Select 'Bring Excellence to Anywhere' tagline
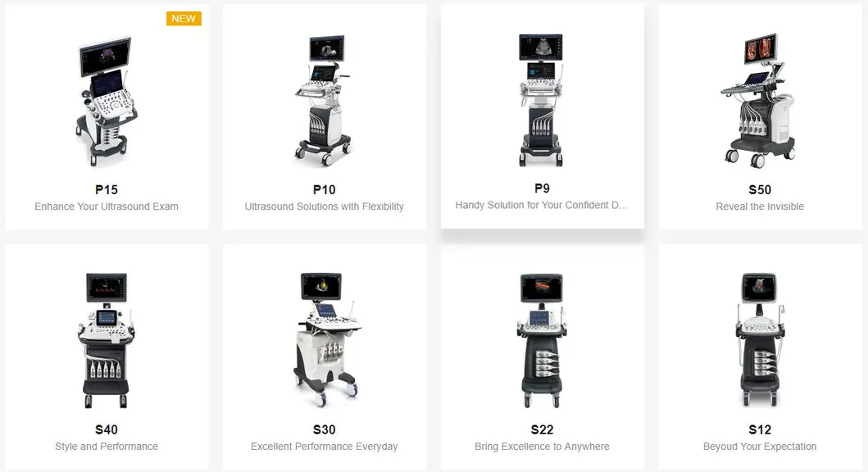Viewport: 868px width, 472px height. click(542, 447)
